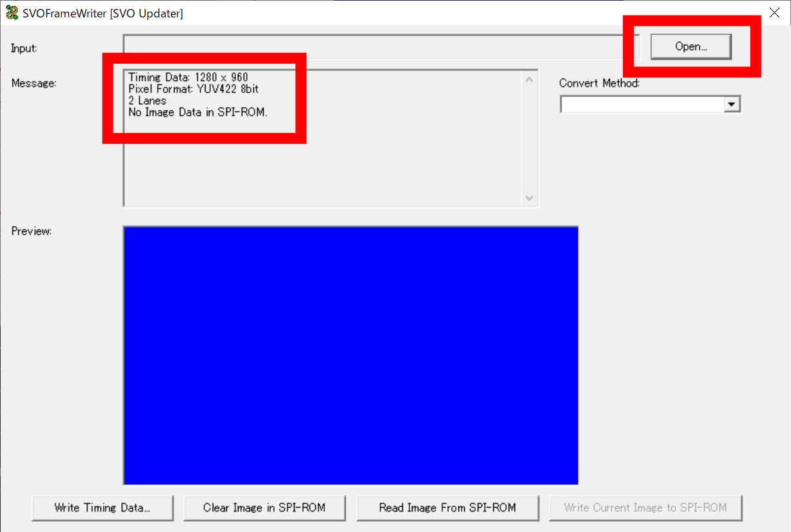Select the 'Timing Data: 1280 x 960' line
This screenshot has height=532, width=791.
188,77
